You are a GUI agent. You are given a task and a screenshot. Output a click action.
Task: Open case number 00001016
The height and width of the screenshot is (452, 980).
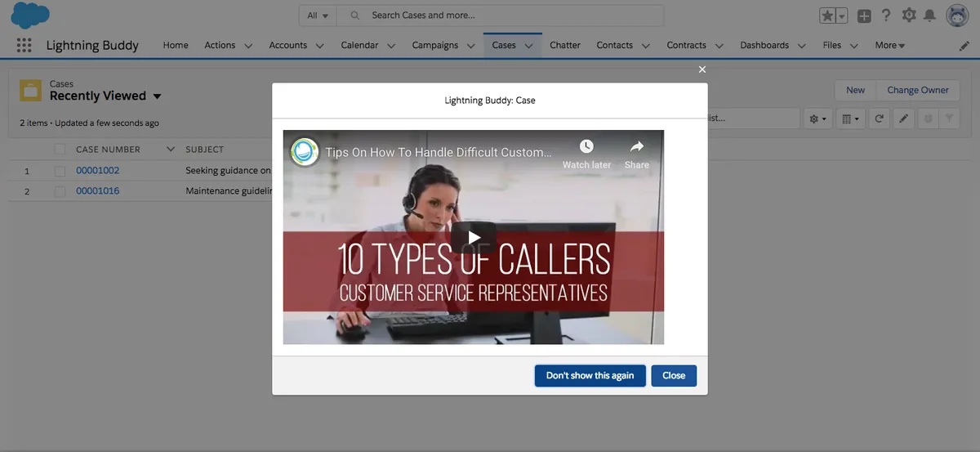pyautogui.click(x=97, y=191)
